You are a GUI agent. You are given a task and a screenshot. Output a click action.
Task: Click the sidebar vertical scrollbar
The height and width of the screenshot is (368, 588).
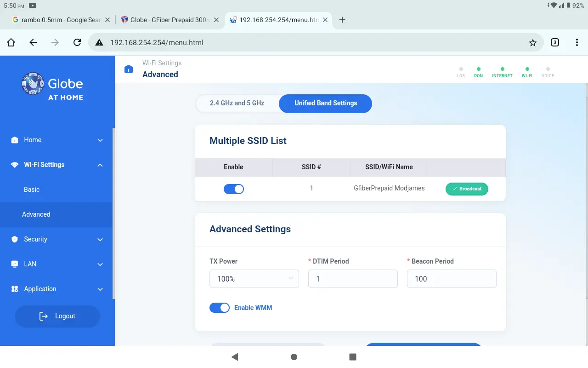(x=113, y=213)
